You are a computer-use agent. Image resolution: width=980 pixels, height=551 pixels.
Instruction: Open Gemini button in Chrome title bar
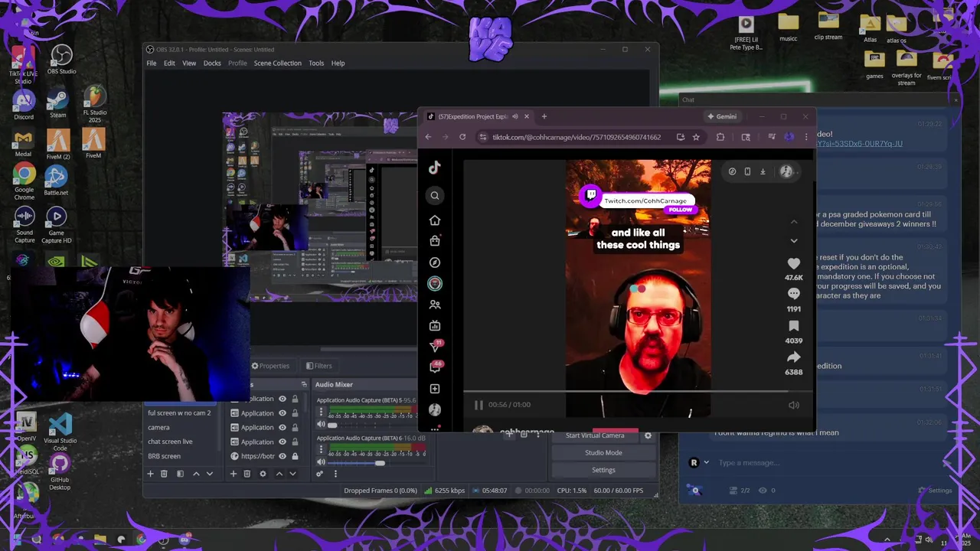722,116
